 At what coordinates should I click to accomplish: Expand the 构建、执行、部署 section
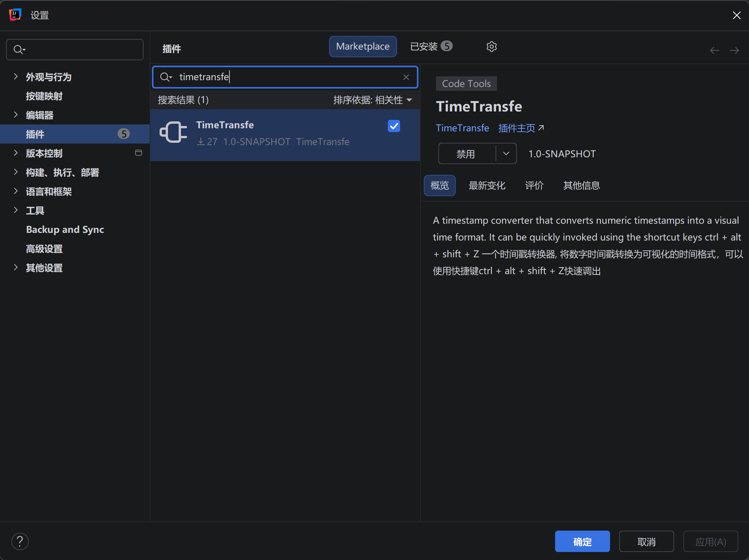click(x=16, y=172)
